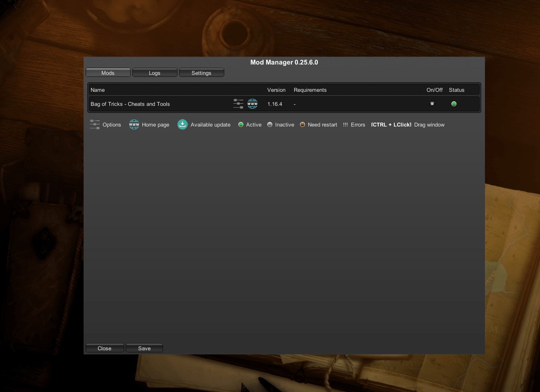The height and width of the screenshot is (392, 540).
Task: Switch to the Logs tab
Action: pyautogui.click(x=155, y=73)
